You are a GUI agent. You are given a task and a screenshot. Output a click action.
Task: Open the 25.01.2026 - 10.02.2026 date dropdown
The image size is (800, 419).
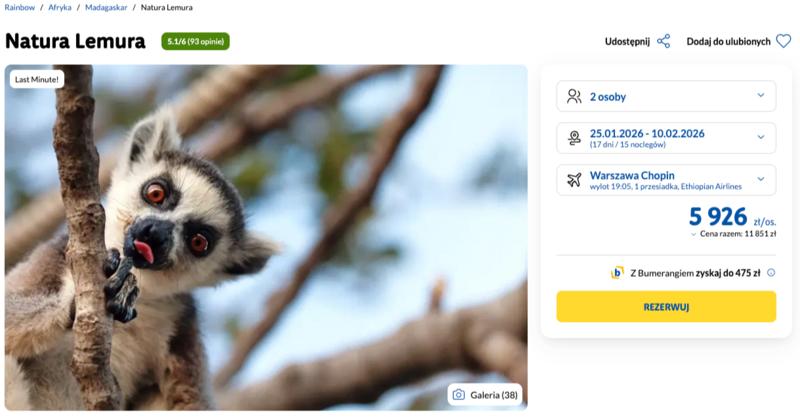point(760,138)
